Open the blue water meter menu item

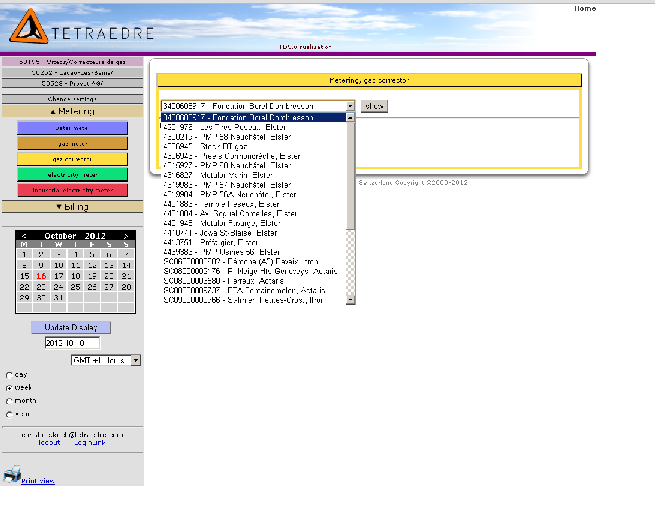coord(71,128)
